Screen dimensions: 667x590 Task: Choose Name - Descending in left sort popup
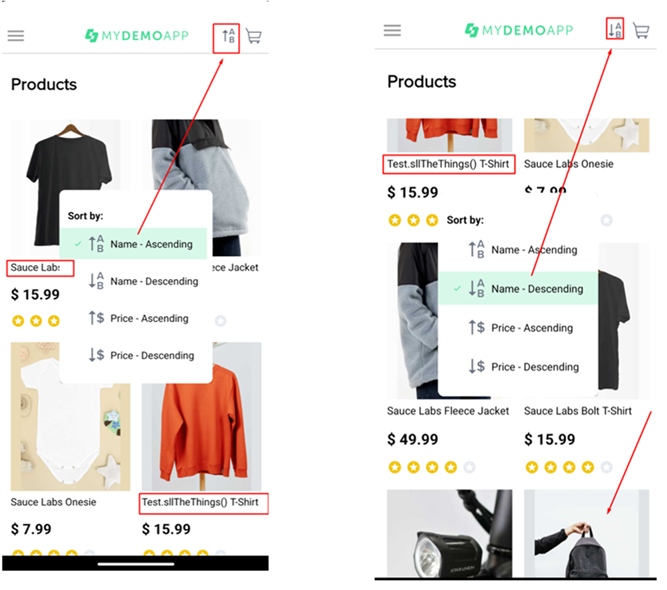click(x=143, y=281)
